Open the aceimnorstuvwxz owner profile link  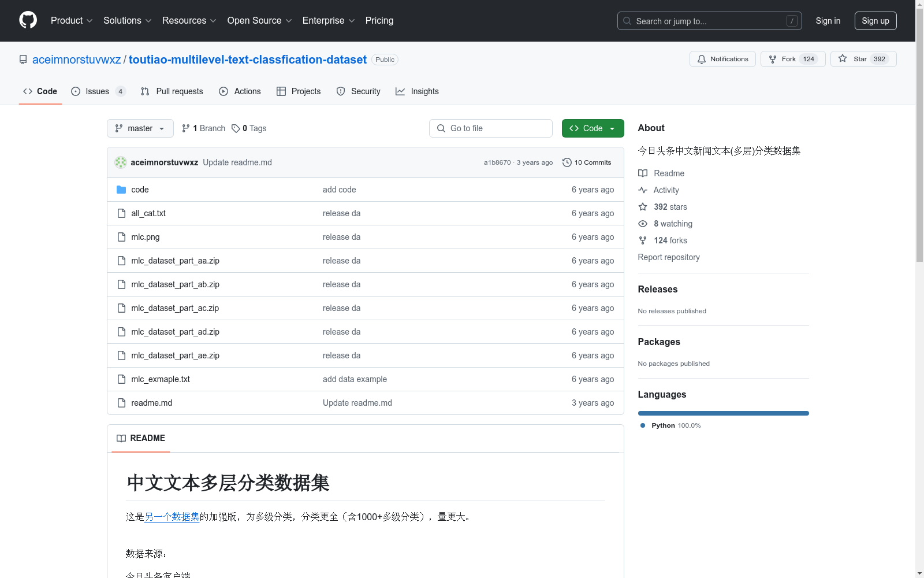pos(77,60)
